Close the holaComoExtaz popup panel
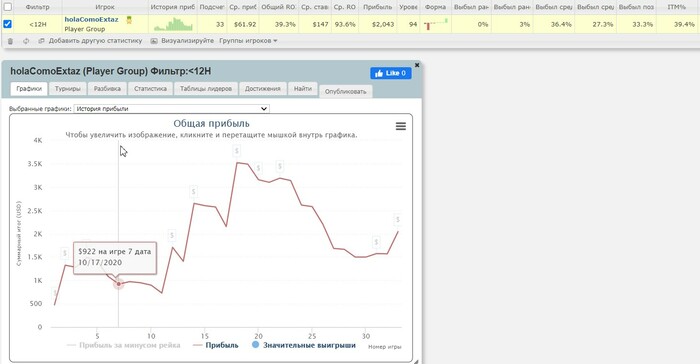Screen dimensions: 700x364 [417, 65]
